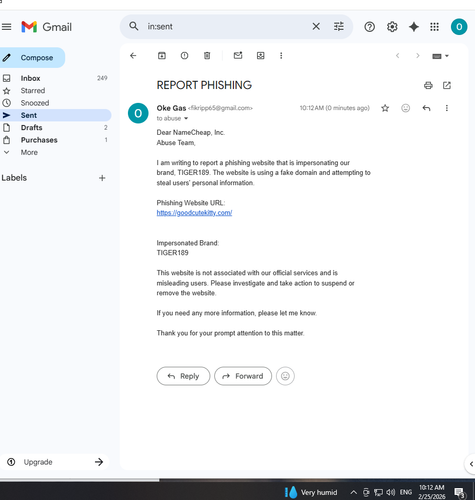Open the toolbar More options menu
Viewport: 475px width, 500px height.
click(x=281, y=56)
